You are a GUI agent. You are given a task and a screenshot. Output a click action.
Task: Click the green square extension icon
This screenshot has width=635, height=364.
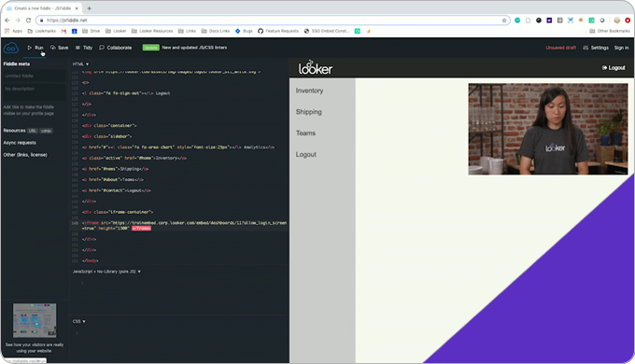591,21
